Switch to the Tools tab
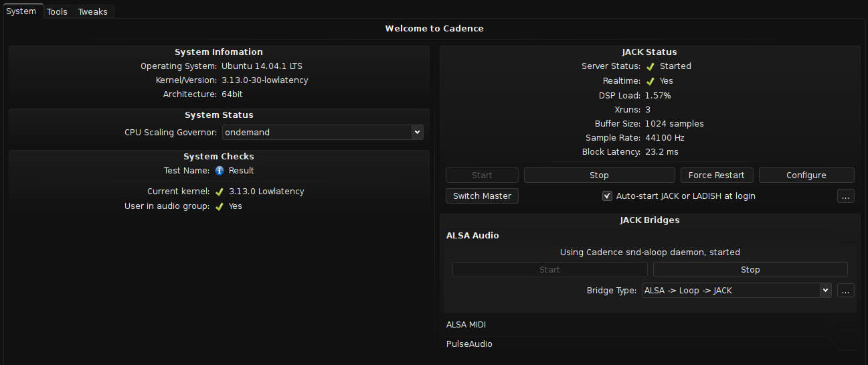Viewport: 868px width, 365px height. [x=57, y=11]
